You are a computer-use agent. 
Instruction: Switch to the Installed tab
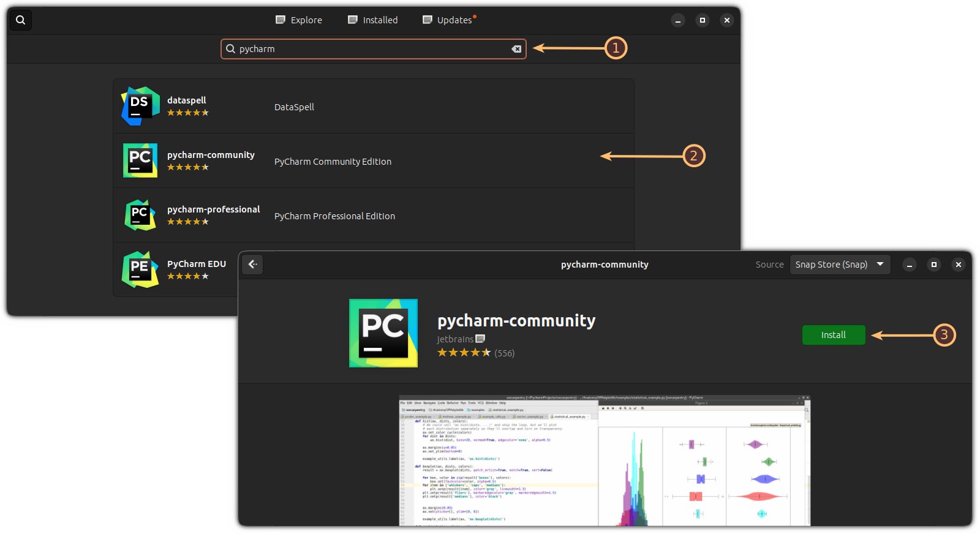pyautogui.click(x=373, y=20)
